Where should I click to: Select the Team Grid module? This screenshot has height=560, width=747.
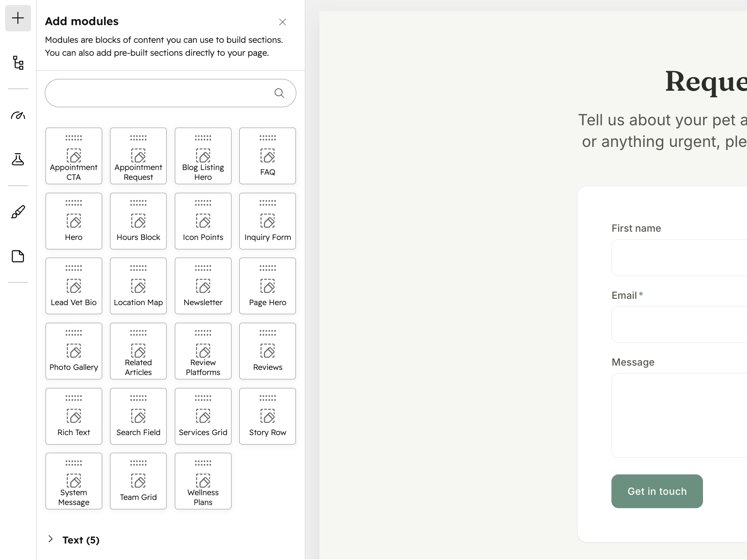[x=138, y=481]
